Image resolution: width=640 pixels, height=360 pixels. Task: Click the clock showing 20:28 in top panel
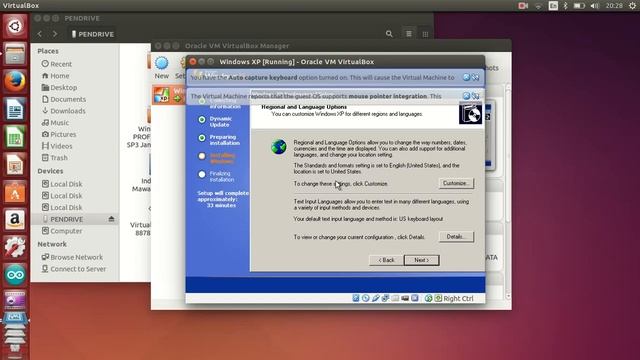(x=614, y=6)
